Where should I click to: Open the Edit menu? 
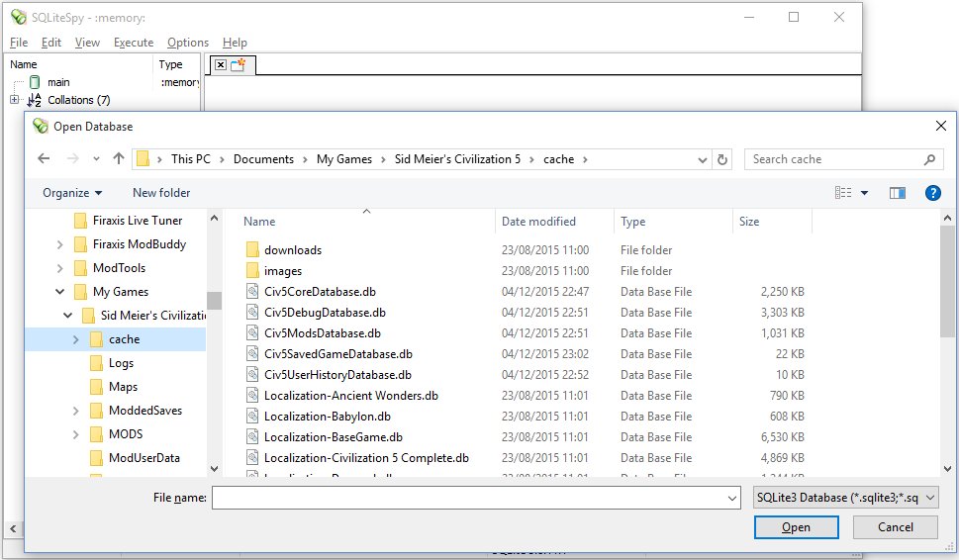[x=51, y=43]
